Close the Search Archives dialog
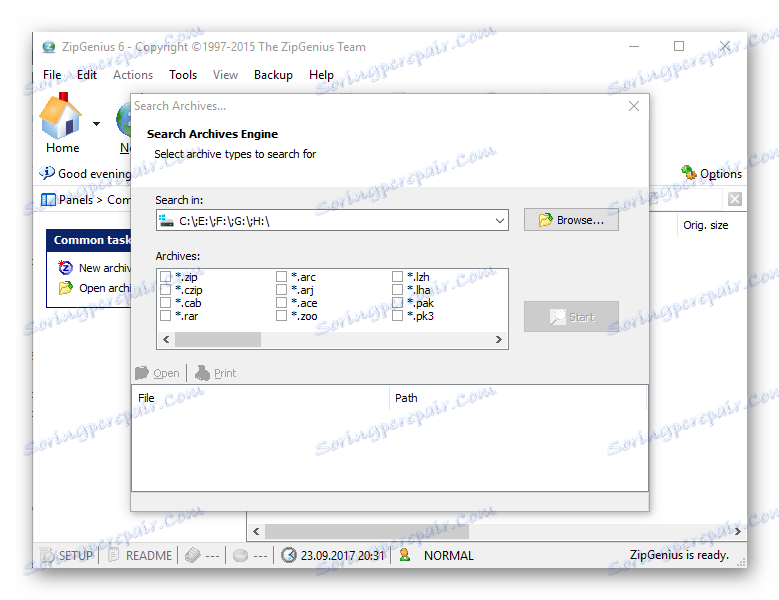Image resolution: width=779 pixels, height=600 pixels. [633, 106]
